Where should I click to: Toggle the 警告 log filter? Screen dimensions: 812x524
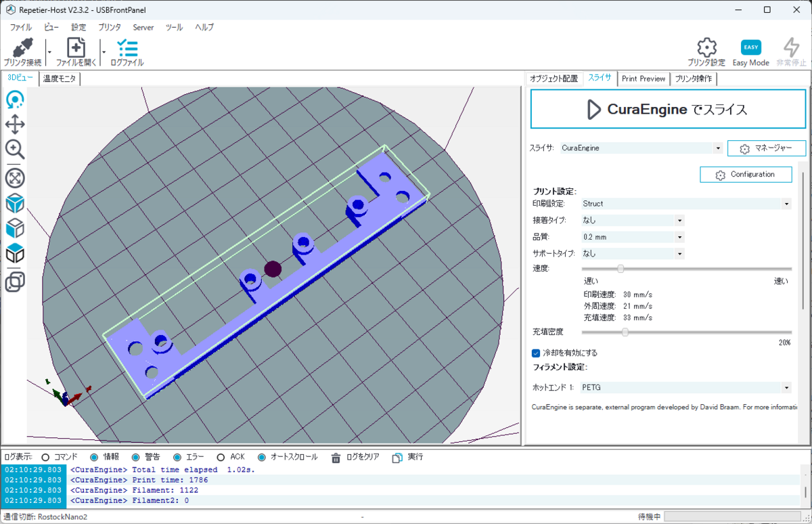click(x=135, y=458)
